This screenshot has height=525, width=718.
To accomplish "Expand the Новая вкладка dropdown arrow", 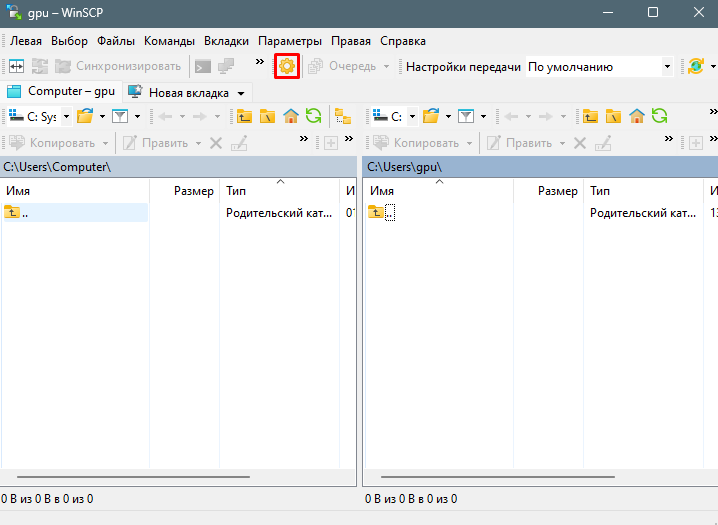I will [241, 93].
